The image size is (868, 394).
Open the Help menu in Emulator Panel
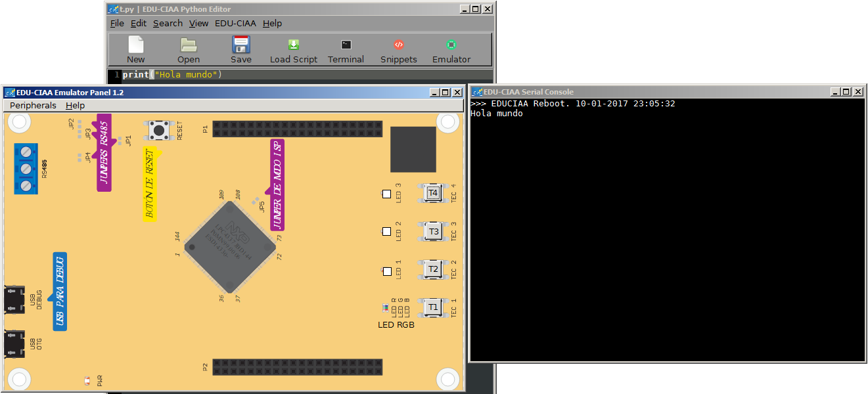click(75, 105)
